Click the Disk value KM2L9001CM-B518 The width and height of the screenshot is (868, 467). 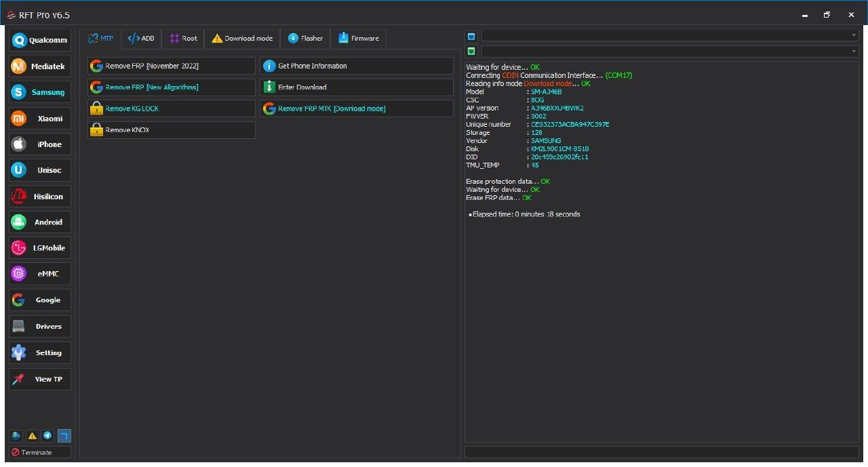[x=560, y=149]
